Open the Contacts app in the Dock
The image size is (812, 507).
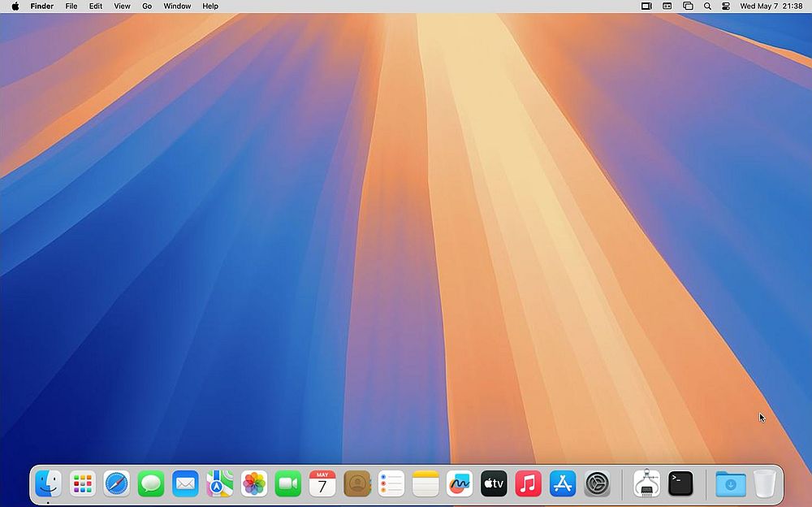point(356,483)
